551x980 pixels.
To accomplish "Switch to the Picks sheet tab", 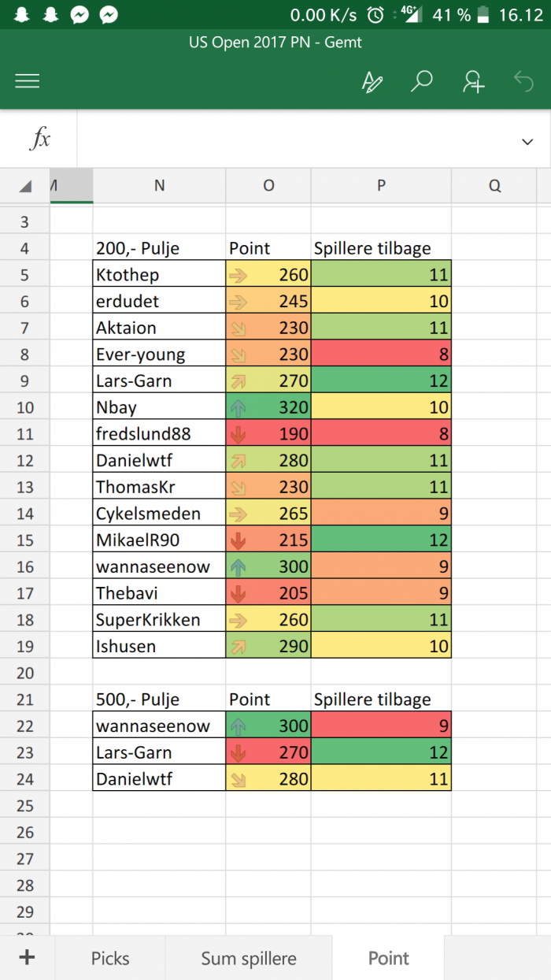I will 110,958.
